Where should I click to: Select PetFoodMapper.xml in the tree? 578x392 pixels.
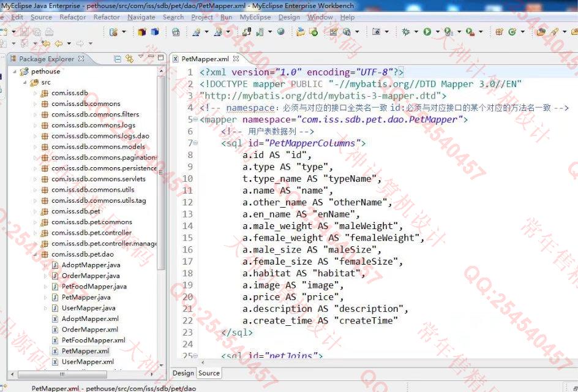pyautogui.click(x=93, y=340)
